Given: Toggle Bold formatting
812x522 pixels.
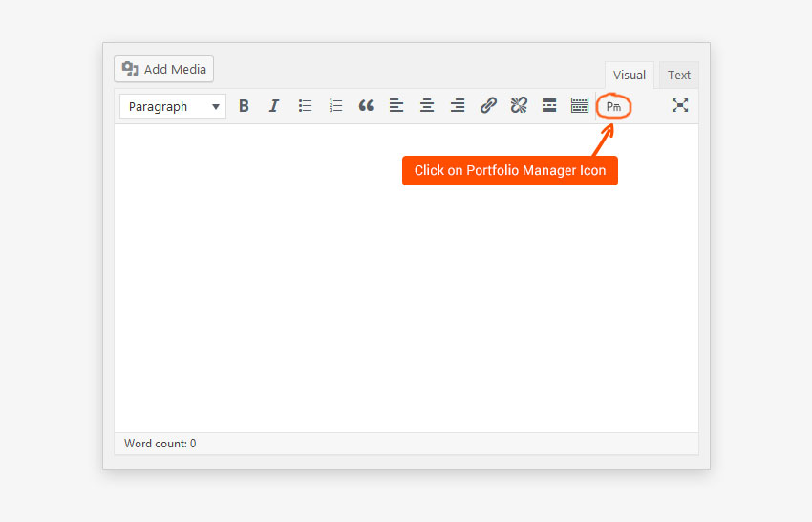Looking at the screenshot, I should pos(244,106).
